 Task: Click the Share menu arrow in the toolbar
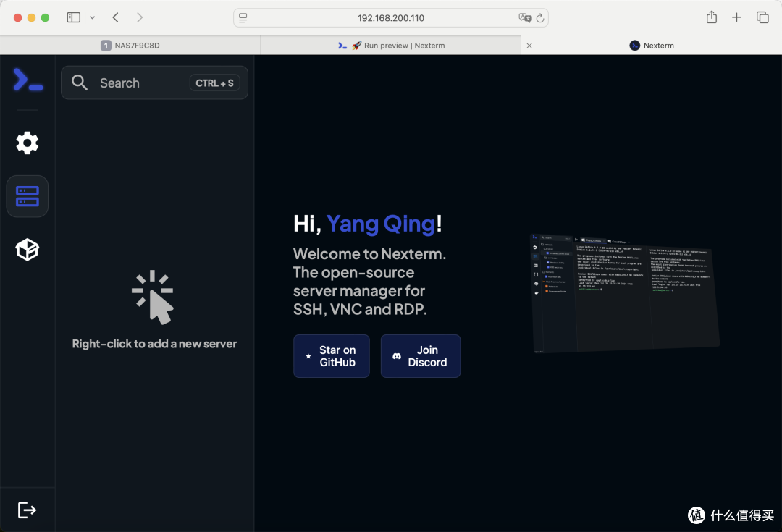(711, 17)
